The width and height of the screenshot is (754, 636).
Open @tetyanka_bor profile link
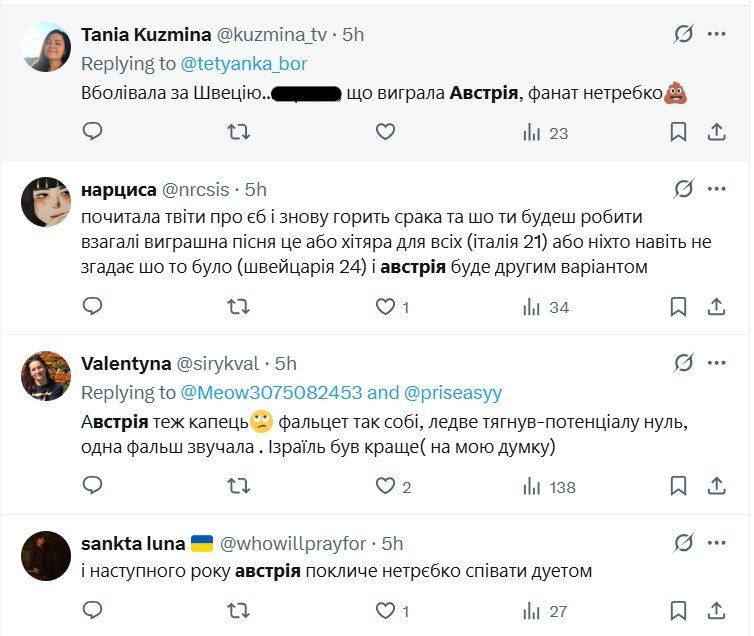pyautogui.click(x=244, y=63)
